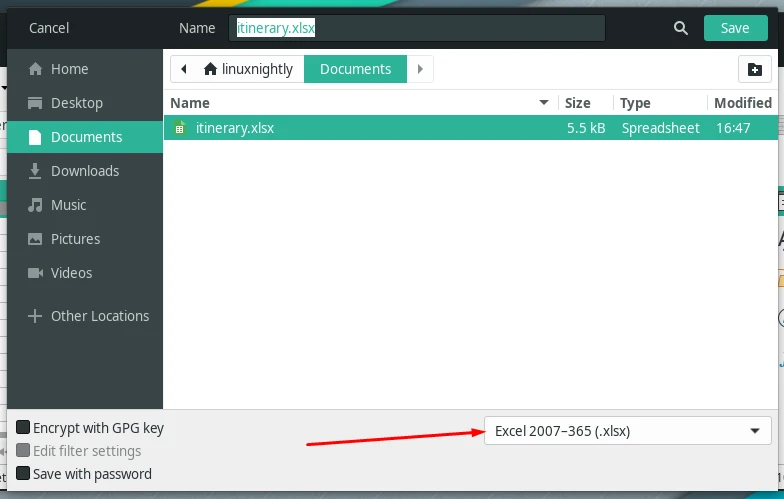Click the search magnifier icon

click(680, 28)
